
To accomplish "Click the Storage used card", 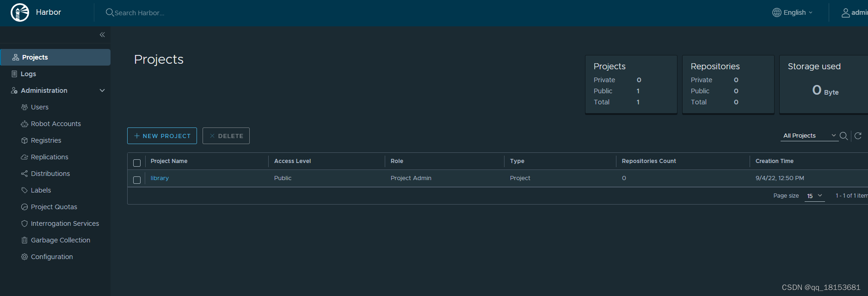I will (x=824, y=85).
